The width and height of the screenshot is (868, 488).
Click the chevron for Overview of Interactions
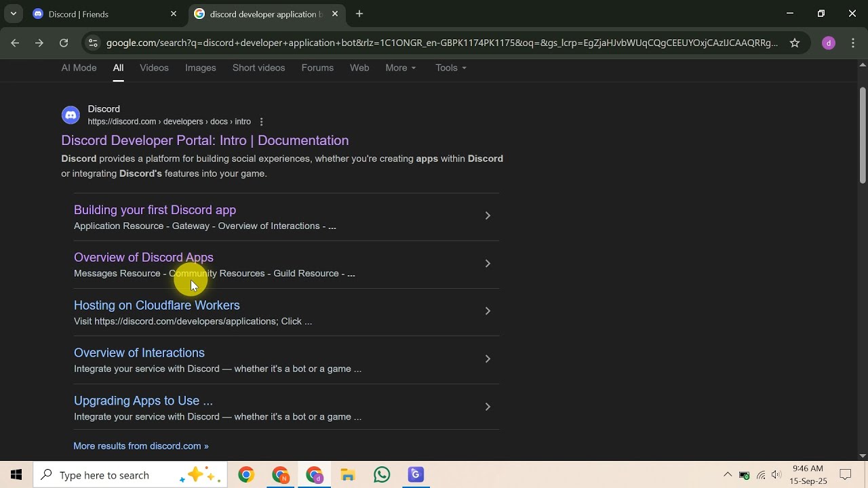click(488, 359)
